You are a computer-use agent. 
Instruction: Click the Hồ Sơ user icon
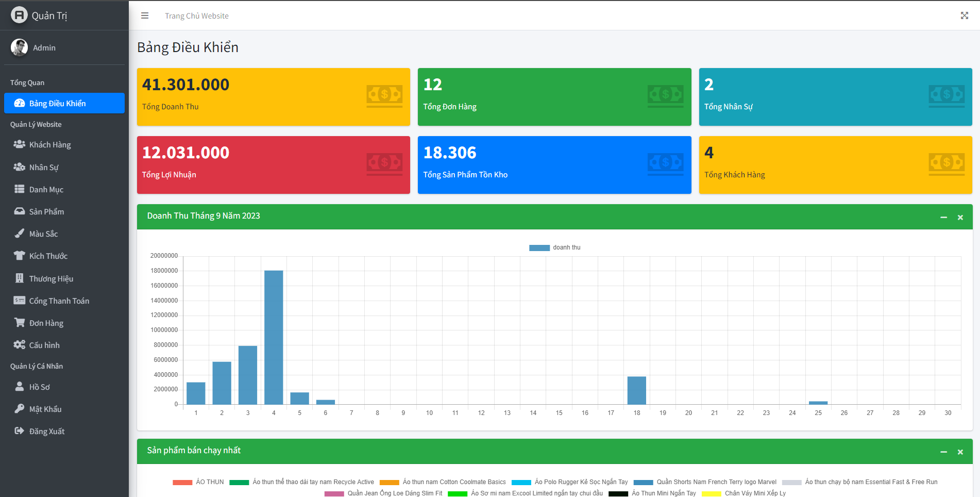20,387
